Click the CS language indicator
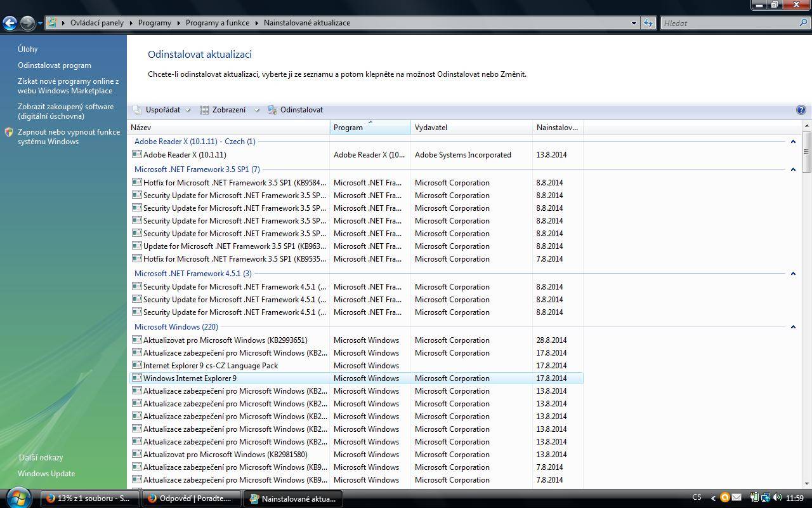 697,498
